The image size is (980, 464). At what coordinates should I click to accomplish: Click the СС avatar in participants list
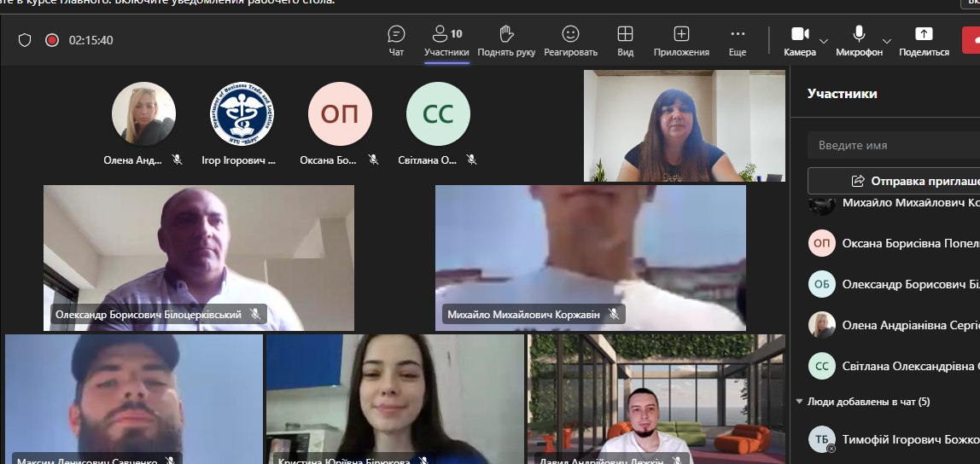822,366
